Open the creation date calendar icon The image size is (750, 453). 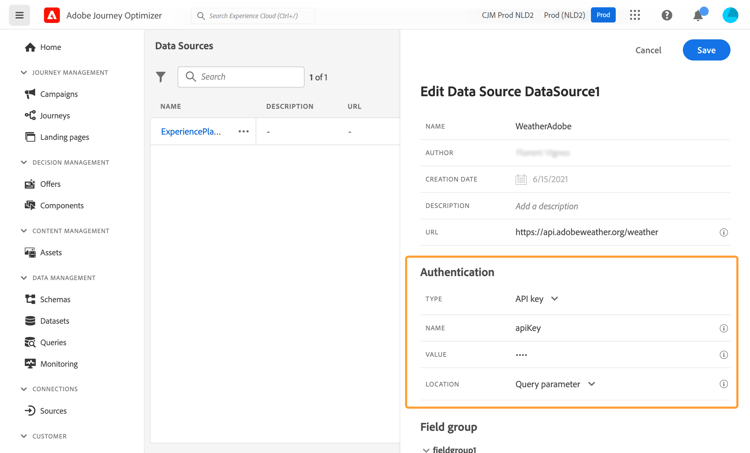click(521, 180)
